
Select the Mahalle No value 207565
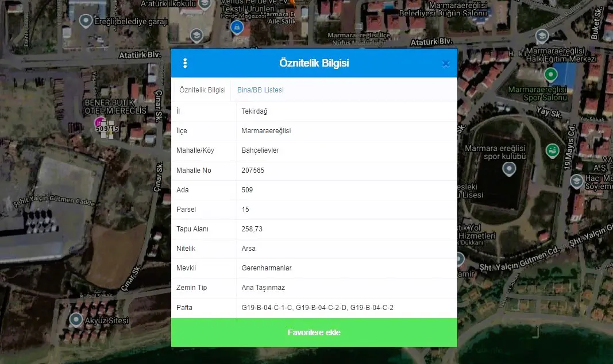[x=253, y=171]
